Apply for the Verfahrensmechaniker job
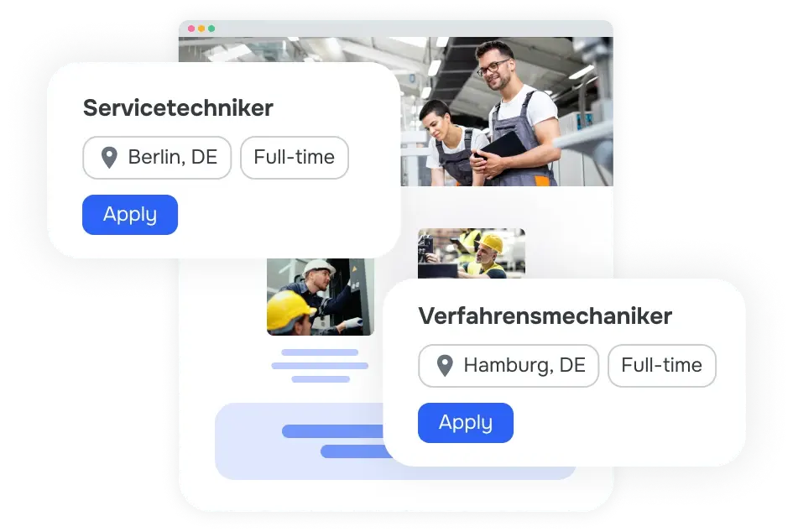Viewport: 793px width, 532px height. [x=466, y=423]
